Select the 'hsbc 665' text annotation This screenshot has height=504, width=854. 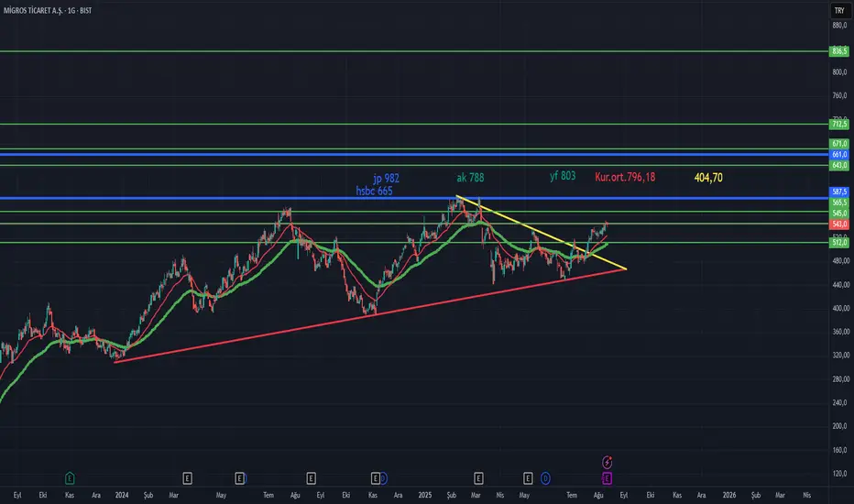374,191
